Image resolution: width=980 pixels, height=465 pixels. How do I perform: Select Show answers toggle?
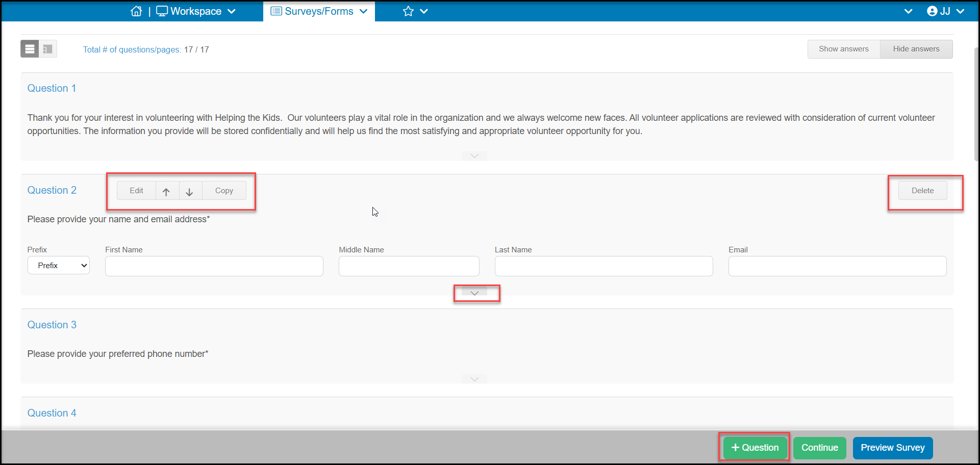(x=844, y=49)
